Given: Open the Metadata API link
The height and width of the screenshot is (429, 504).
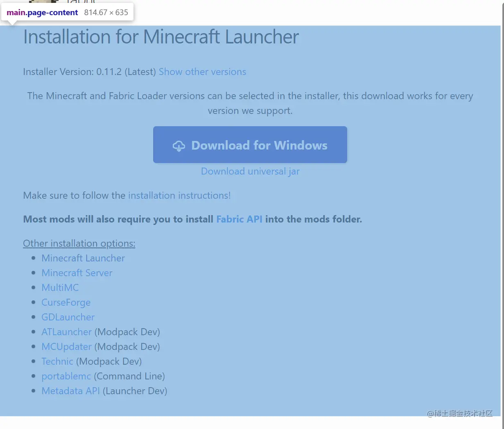Looking at the screenshot, I should tap(70, 391).
